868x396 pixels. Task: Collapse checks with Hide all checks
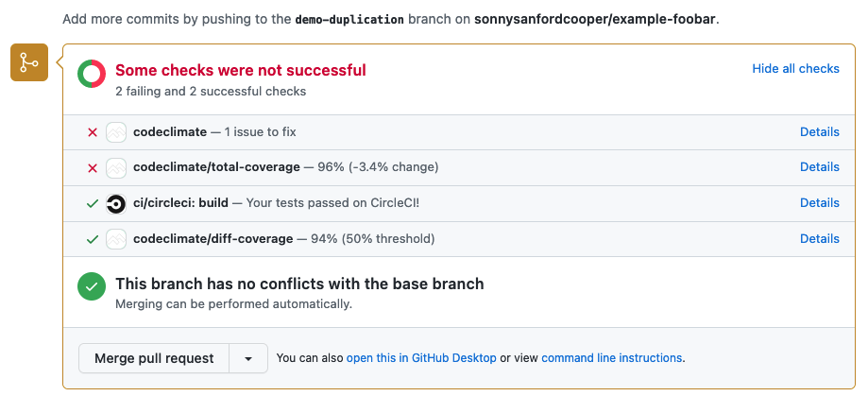[795, 69]
